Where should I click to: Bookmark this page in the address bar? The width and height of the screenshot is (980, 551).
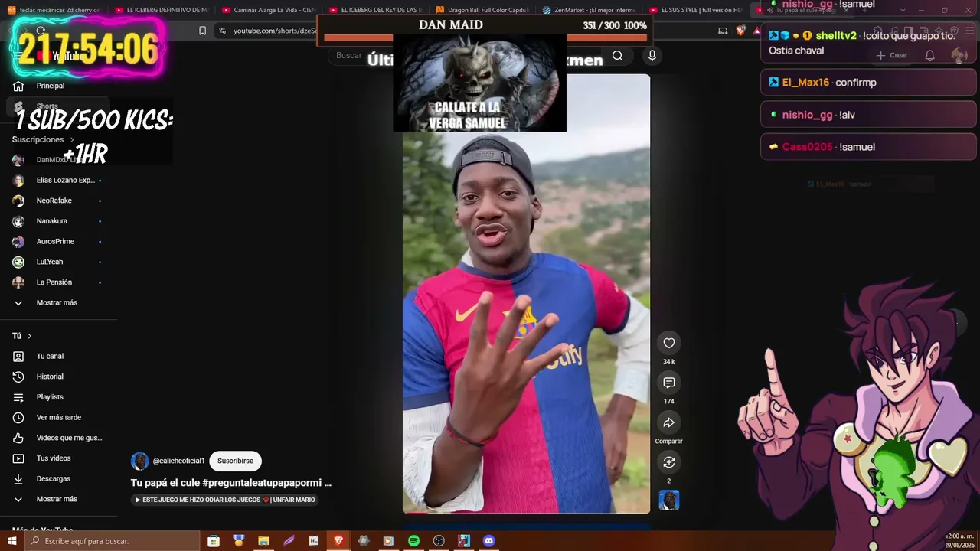[x=202, y=31]
